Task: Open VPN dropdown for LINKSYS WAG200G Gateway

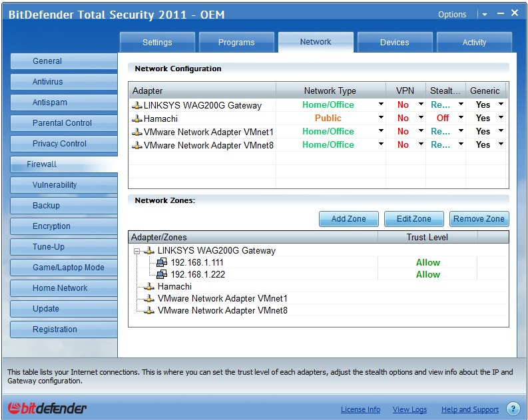Action: point(421,104)
